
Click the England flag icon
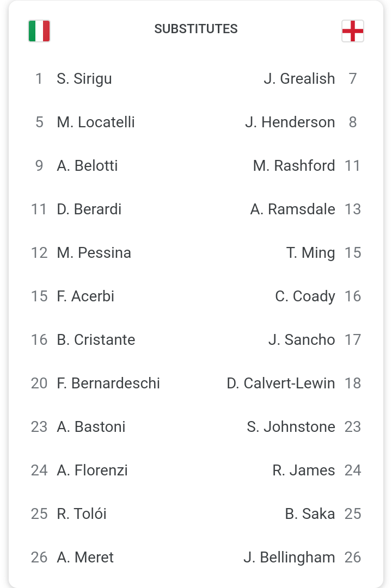click(x=353, y=31)
